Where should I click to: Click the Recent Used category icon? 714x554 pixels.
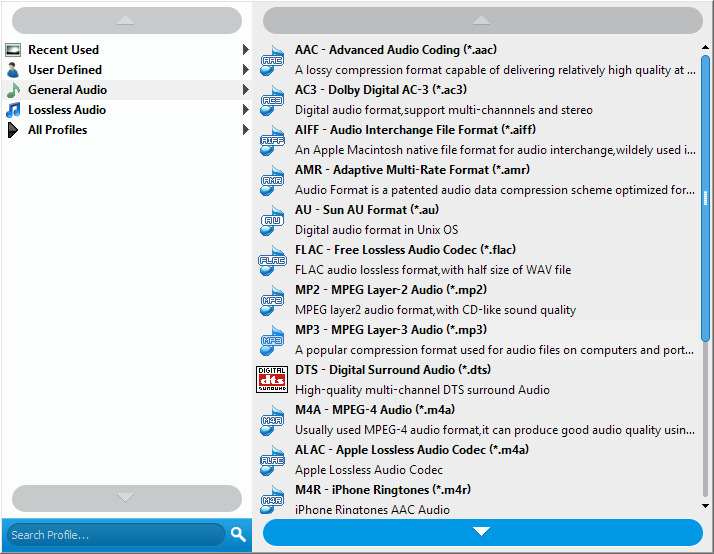(13, 50)
